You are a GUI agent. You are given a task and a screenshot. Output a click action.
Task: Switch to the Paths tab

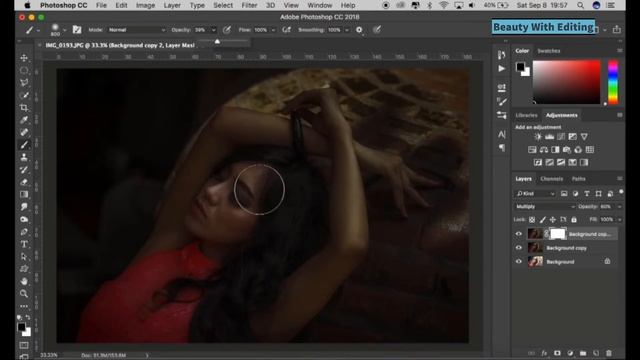click(x=578, y=179)
